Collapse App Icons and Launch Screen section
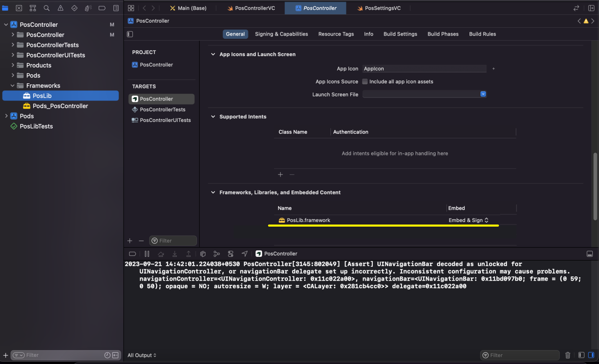 coord(213,54)
